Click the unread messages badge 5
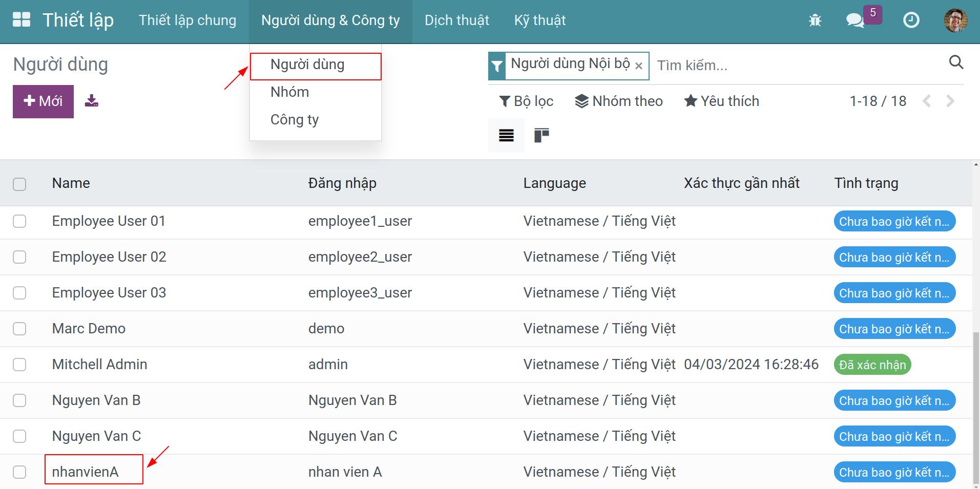The width and height of the screenshot is (980, 489). tap(873, 13)
